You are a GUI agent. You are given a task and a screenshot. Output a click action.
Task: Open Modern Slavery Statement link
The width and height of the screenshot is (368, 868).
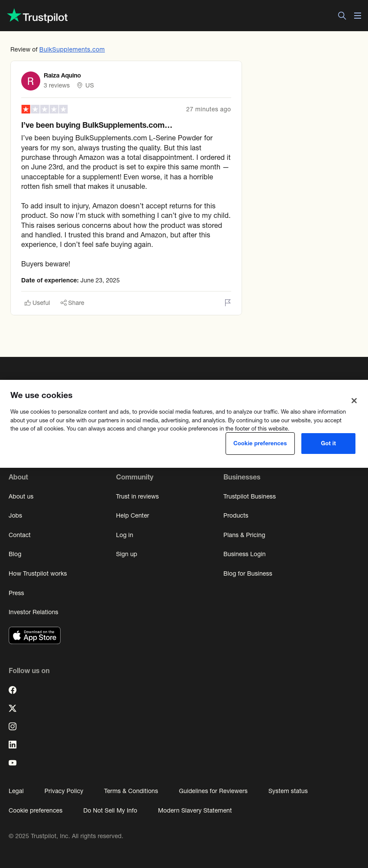coord(195,810)
